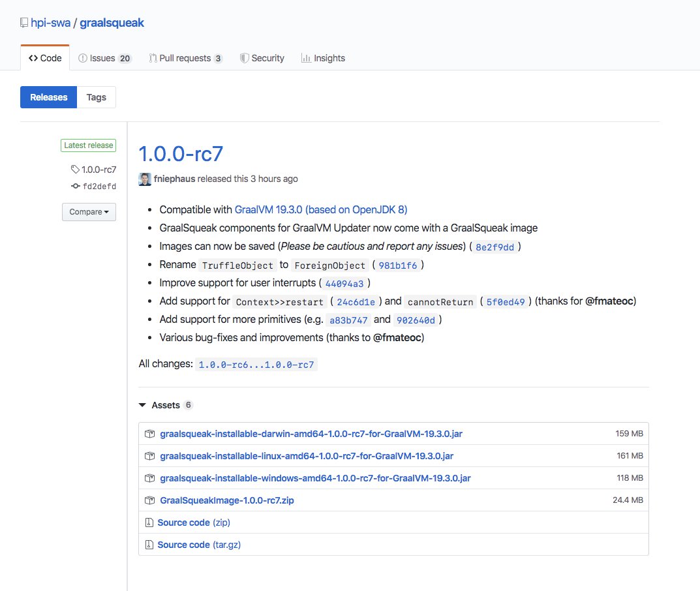Download Source code (zip)

tap(194, 523)
